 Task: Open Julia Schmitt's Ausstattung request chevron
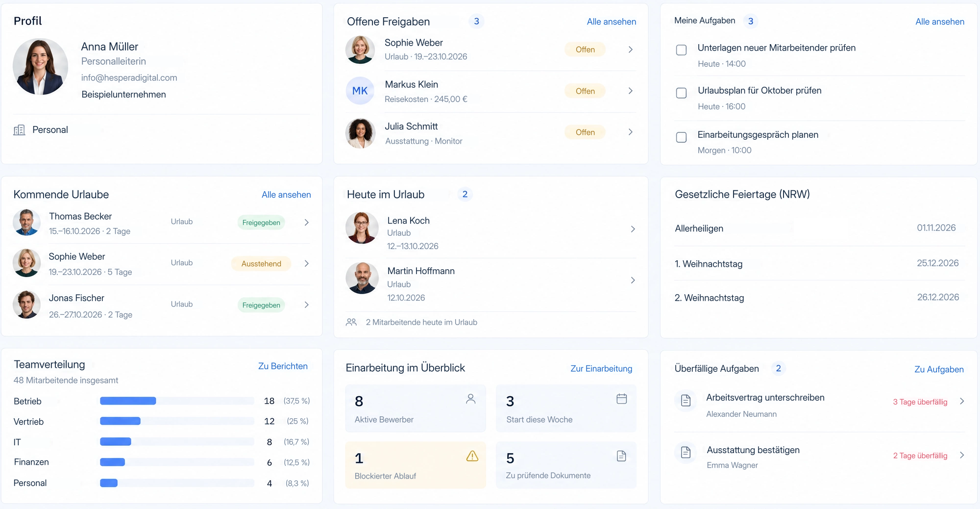[x=631, y=132]
